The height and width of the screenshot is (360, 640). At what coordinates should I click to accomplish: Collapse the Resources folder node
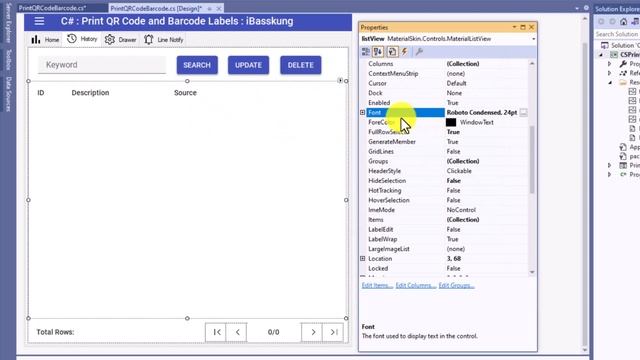[x=610, y=82]
